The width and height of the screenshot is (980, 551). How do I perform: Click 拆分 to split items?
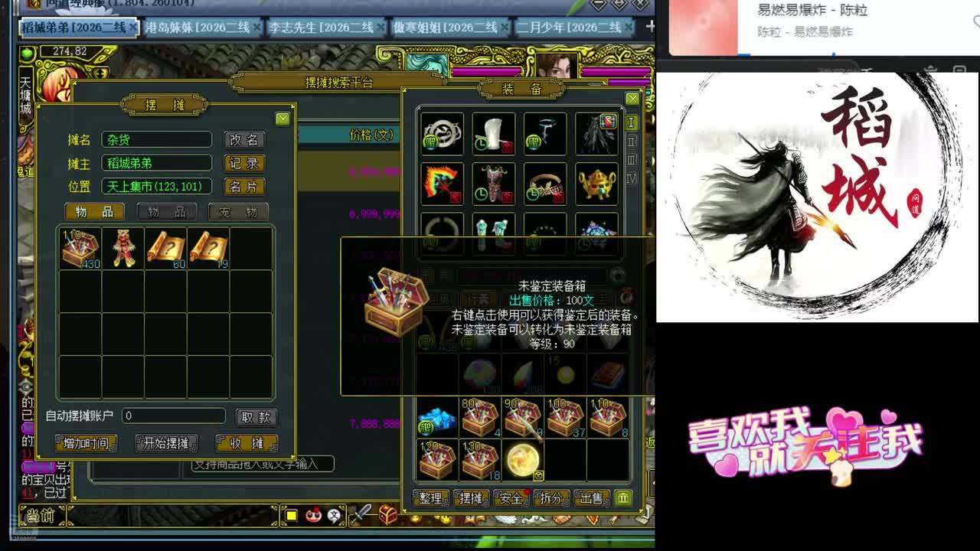(551, 498)
